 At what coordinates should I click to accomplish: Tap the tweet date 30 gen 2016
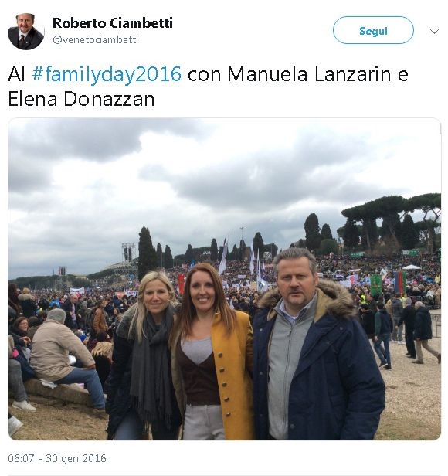coord(76,458)
